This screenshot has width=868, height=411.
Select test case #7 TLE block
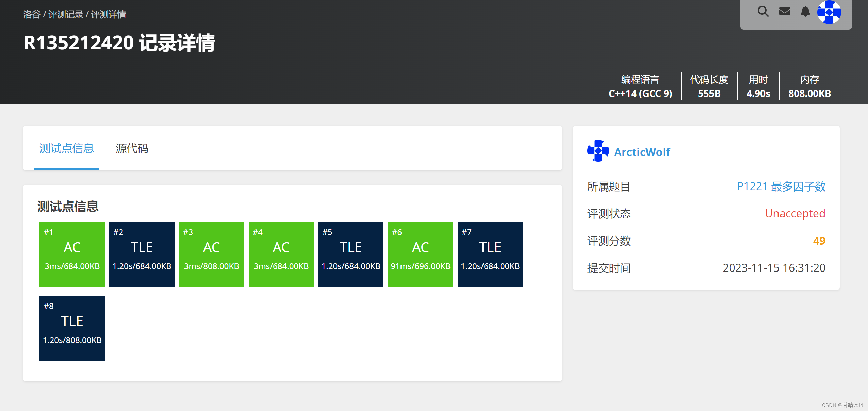coord(490,254)
